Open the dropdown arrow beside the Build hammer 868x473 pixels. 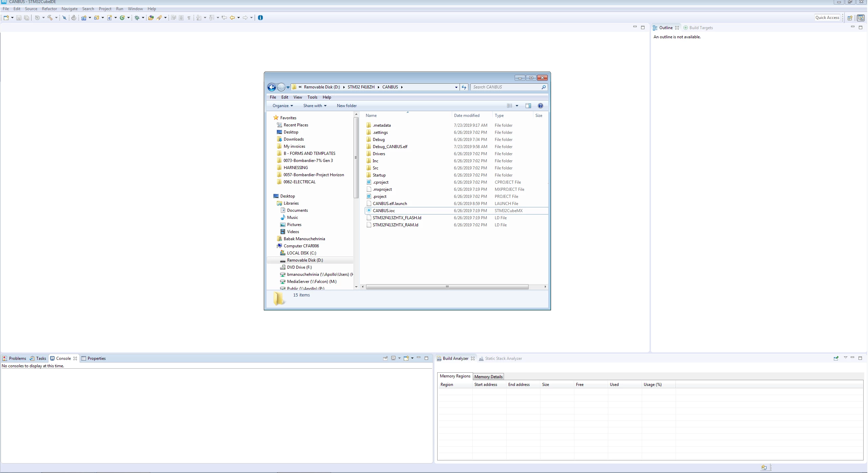coord(56,18)
